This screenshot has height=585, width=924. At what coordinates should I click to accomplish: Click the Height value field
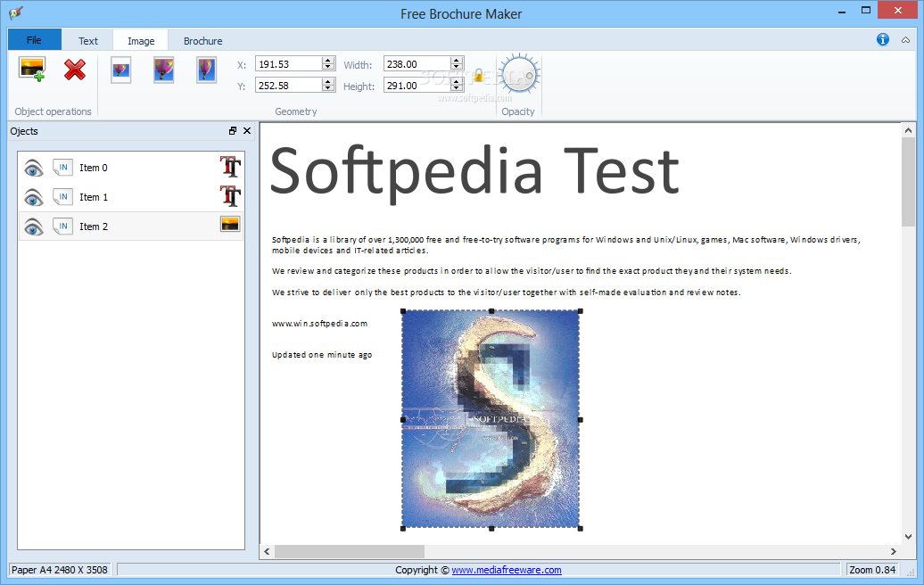(417, 86)
